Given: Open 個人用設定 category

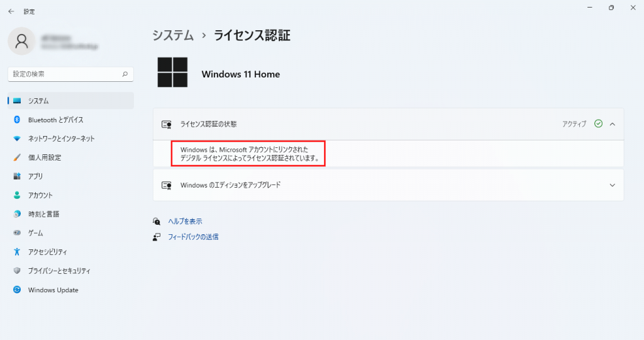Looking at the screenshot, I should pyautogui.click(x=70, y=157).
